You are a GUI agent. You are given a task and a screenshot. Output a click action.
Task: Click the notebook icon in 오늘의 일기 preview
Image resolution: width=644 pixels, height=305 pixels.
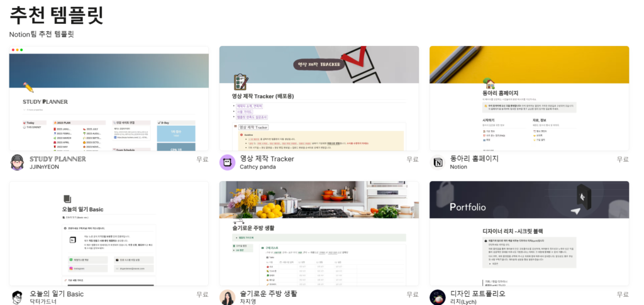67,199
